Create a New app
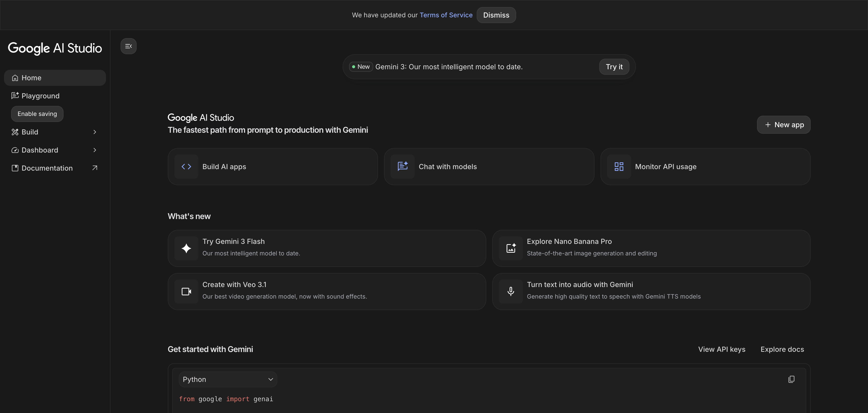 (784, 125)
